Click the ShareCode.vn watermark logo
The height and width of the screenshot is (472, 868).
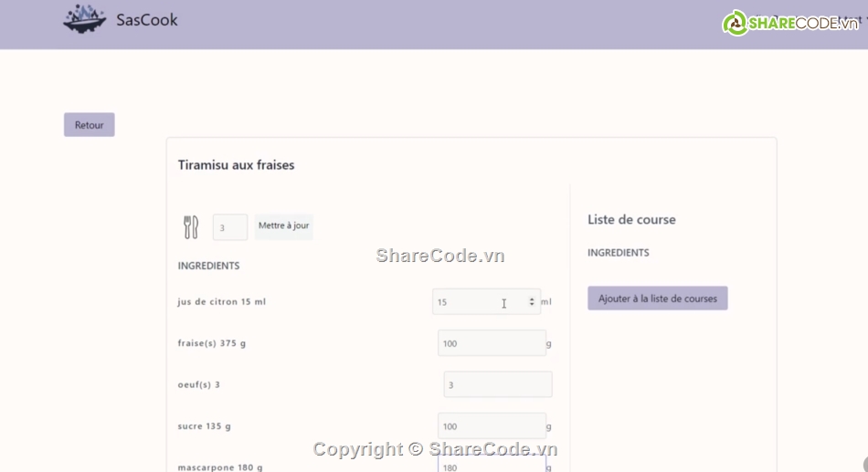pos(791,24)
